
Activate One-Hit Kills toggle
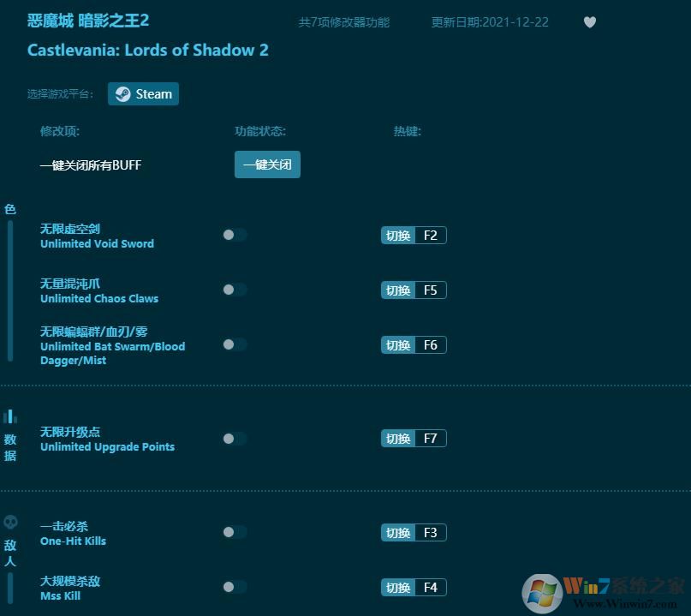pyautogui.click(x=233, y=532)
